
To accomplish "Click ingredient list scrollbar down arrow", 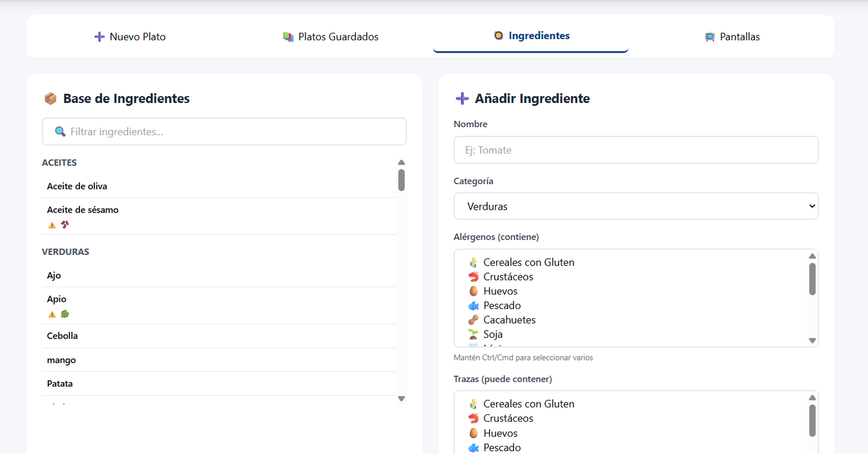I will pyautogui.click(x=401, y=399).
